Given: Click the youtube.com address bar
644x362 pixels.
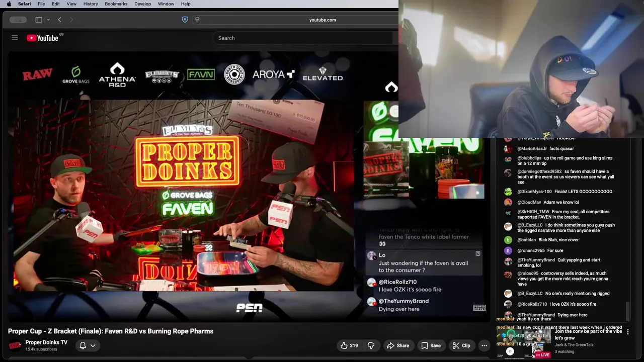Looking at the screenshot, I should (x=323, y=20).
